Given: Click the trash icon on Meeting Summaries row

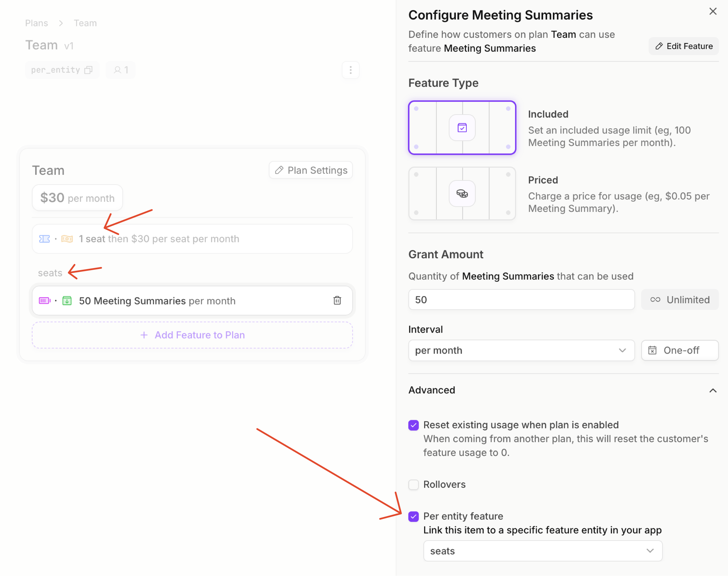Looking at the screenshot, I should pos(337,300).
